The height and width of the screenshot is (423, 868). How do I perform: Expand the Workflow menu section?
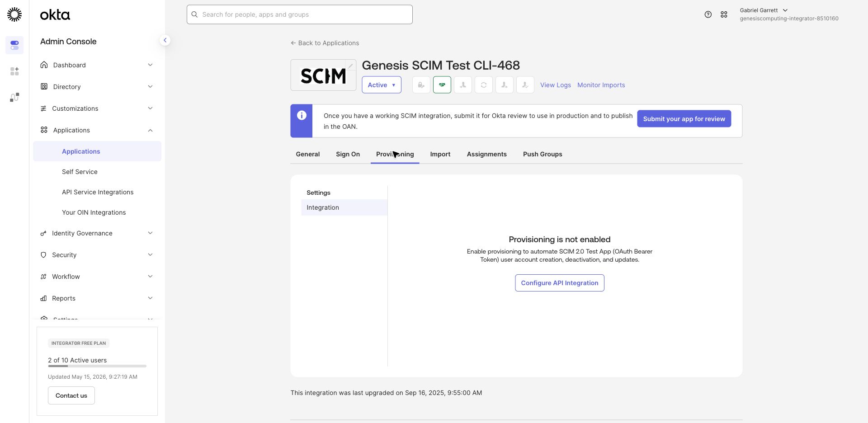[x=97, y=277]
